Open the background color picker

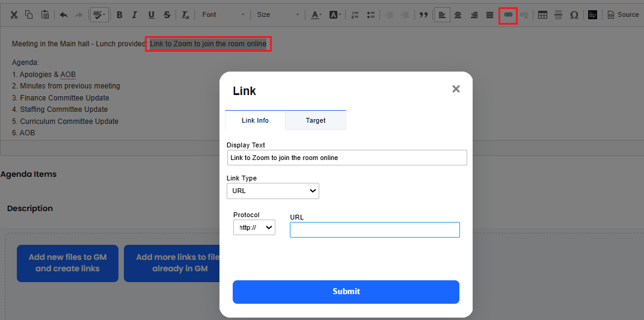[335, 15]
